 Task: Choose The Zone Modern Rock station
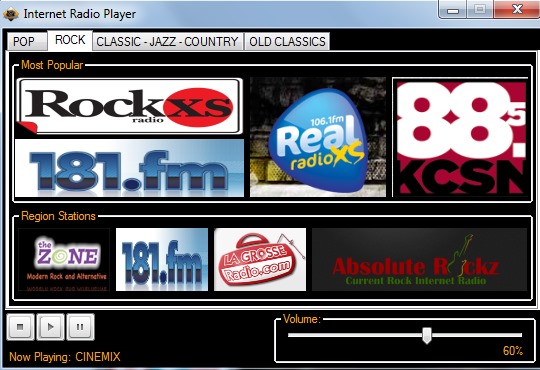pos(64,259)
